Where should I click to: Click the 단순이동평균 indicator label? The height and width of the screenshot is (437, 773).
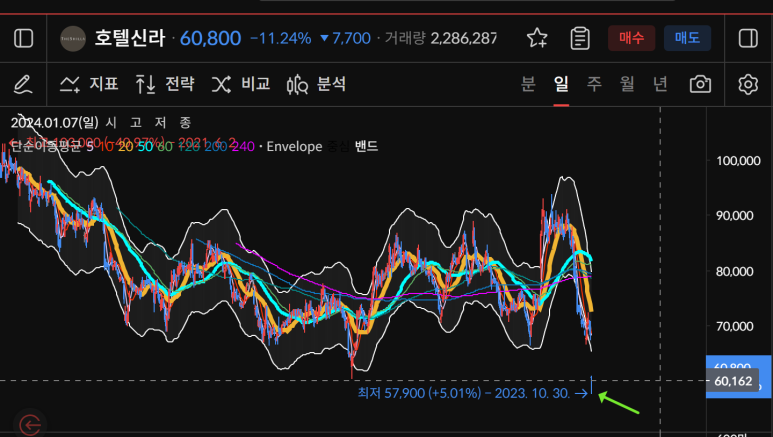(45, 146)
